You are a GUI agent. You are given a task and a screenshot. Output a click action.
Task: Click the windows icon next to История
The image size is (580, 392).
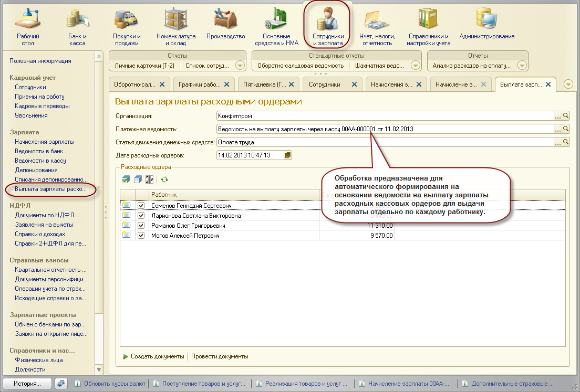(61, 384)
